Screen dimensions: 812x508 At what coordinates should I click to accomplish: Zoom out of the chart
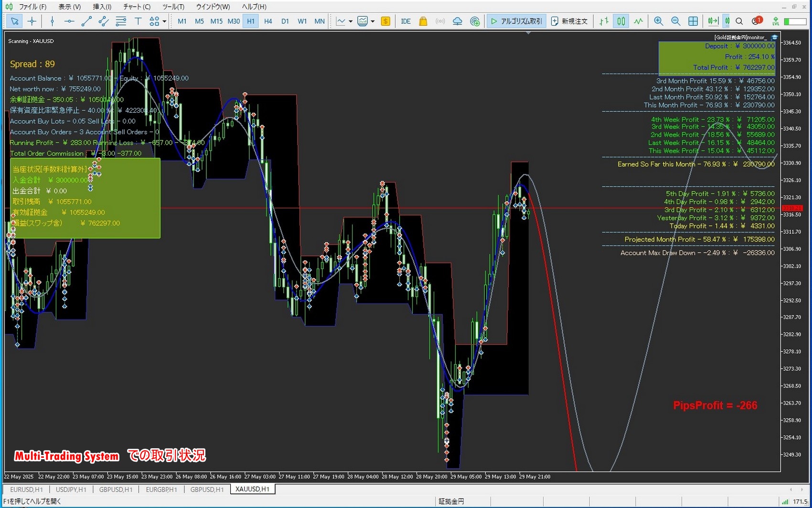pyautogui.click(x=675, y=21)
